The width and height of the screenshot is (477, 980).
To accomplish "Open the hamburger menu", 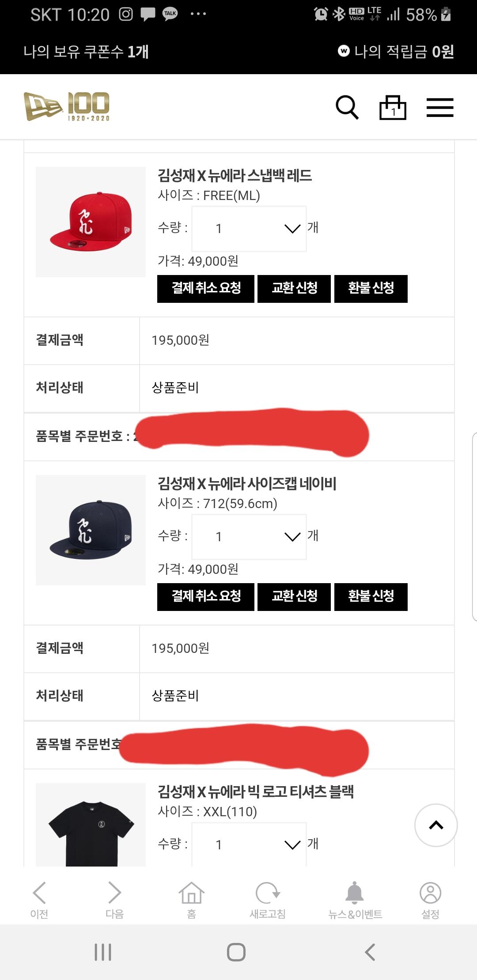I will [x=439, y=107].
